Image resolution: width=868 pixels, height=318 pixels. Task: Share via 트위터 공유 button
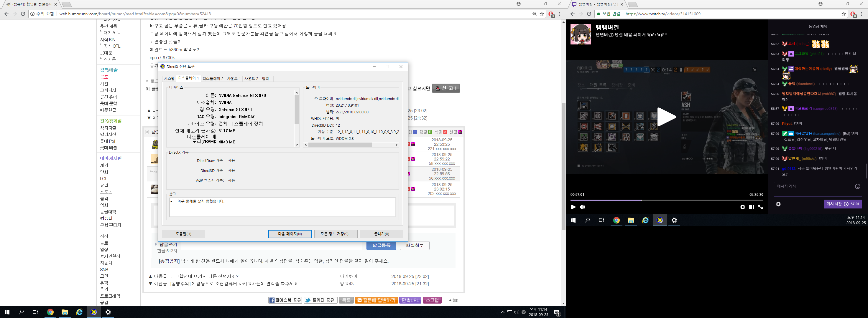click(320, 300)
